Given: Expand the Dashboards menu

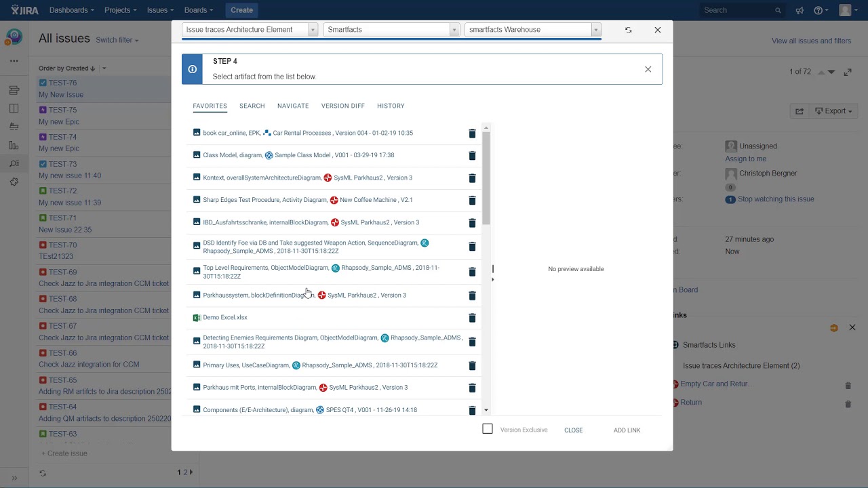Looking at the screenshot, I should (72, 10).
